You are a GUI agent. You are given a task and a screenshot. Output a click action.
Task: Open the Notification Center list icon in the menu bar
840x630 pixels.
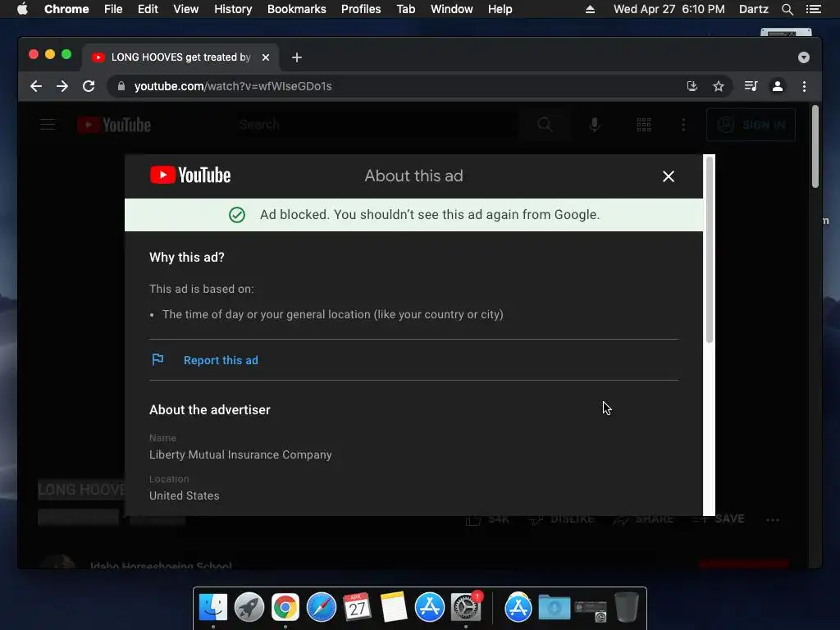pyautogui.click(x=813, y=9)
